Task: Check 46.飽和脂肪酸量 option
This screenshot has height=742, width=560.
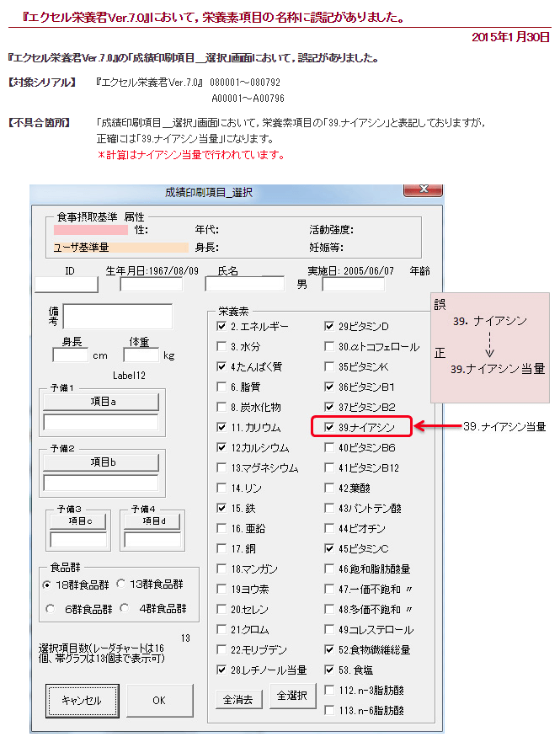Action: [329, 569]
